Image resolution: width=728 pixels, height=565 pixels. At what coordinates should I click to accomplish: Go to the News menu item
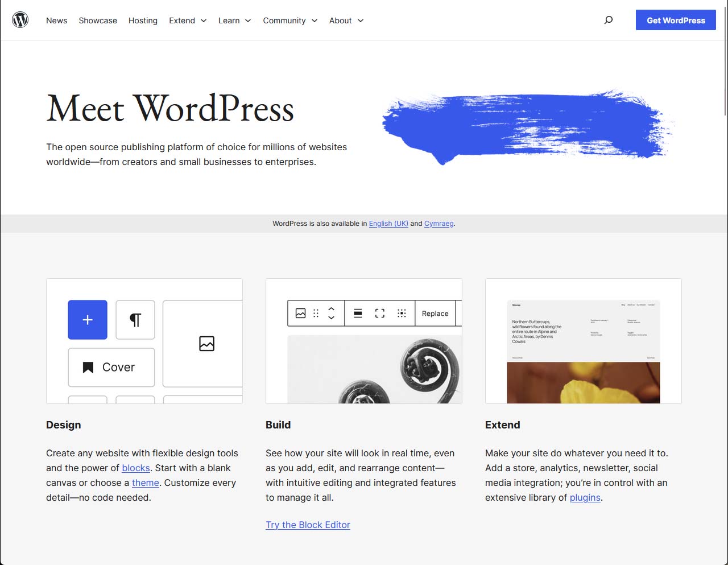(x=56, y=20)
